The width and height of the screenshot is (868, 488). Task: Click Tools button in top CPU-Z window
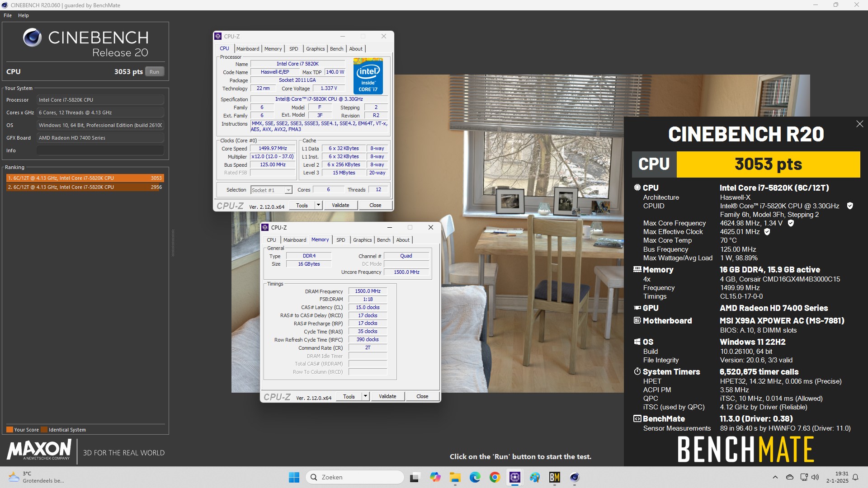[x=302, y=205]
